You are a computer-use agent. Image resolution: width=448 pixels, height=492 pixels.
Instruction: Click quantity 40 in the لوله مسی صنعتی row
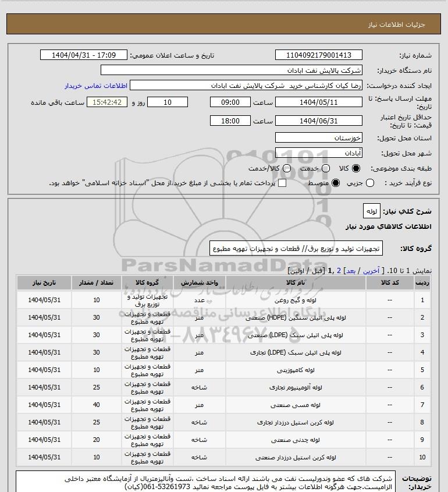pyautogui.click(x=96, y=405)
